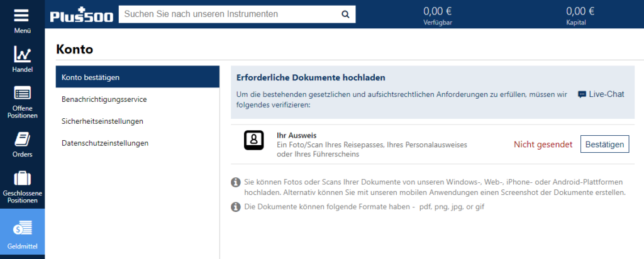The height and width of the screenshot is (259, 644).
Task: Click the info icon beside file formats note
Action: pos(235,207)
